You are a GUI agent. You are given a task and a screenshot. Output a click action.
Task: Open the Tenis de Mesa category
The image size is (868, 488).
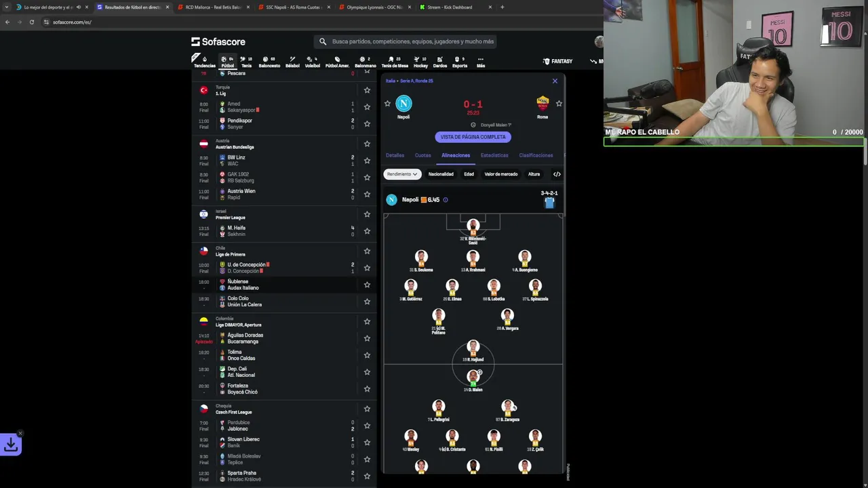click(x=395, y=62)
